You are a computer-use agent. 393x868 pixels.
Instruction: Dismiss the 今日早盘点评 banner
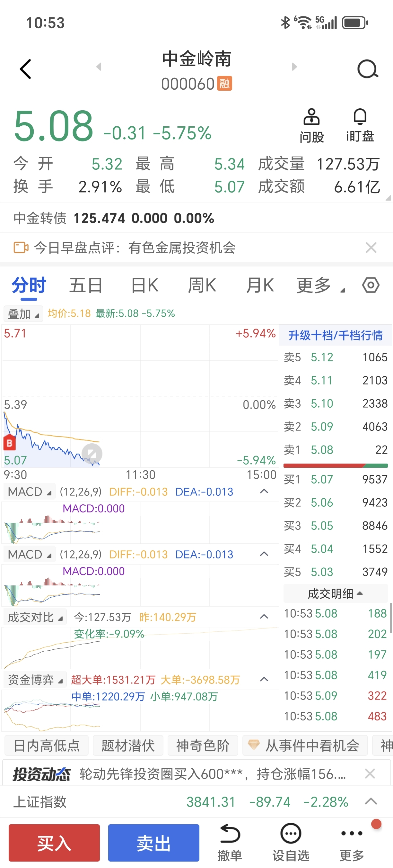[371, 248]
